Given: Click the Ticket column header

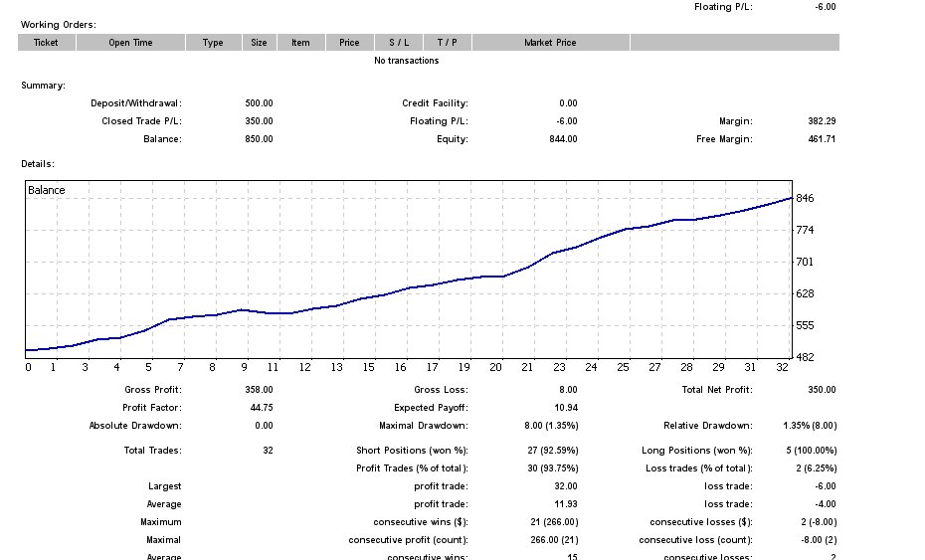Looking at the screenshot, I should [x=46, y=43].
